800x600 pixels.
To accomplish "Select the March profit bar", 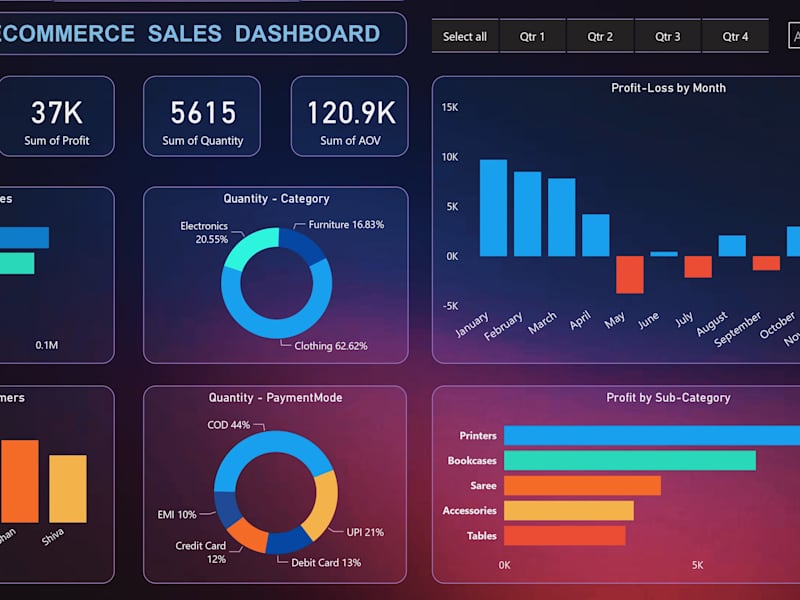I will (x=562, y=217).
